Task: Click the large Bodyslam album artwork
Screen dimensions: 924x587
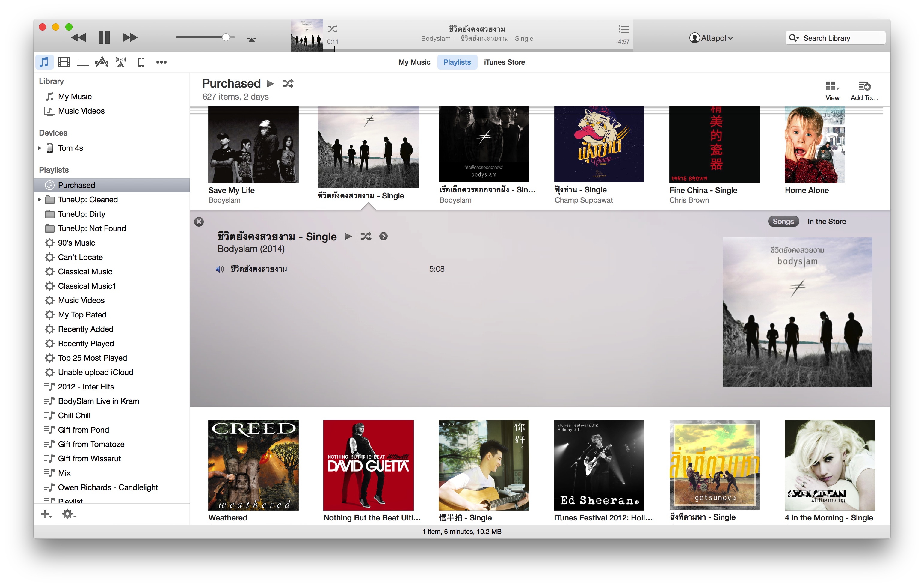Action: (x=797, y=312)
